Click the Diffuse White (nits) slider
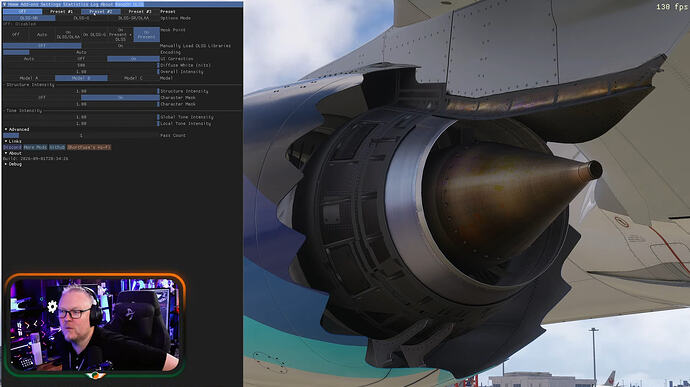Screen dimensions: 690x387 [x=81, y=65]
